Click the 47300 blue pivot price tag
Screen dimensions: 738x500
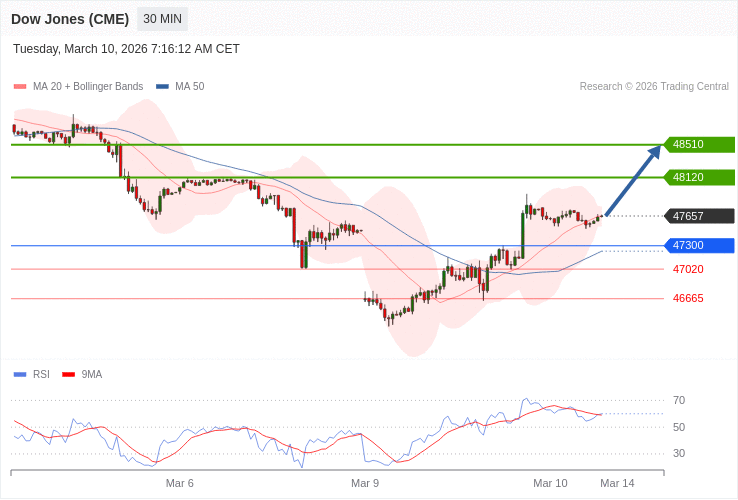(699, 245)
